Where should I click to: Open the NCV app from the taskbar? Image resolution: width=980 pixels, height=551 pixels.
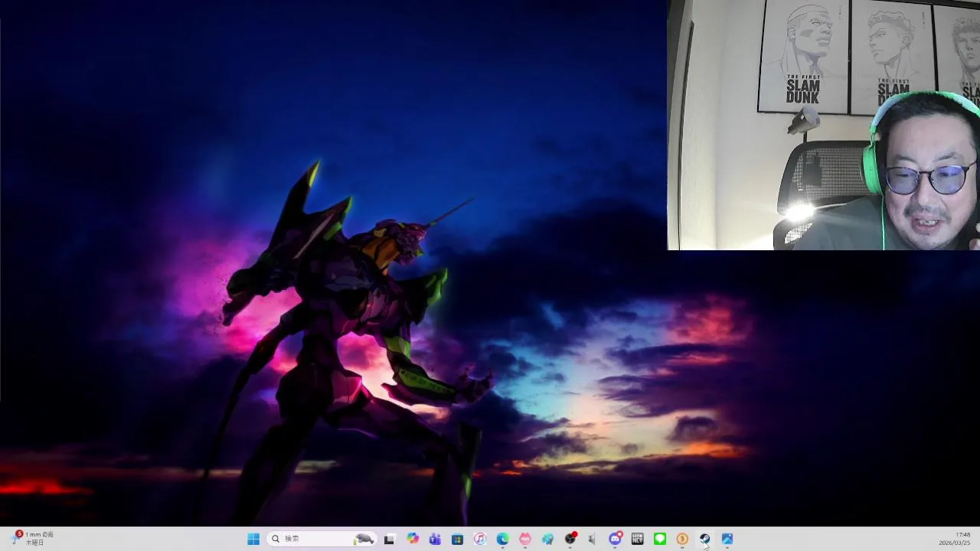pos(637,539)
